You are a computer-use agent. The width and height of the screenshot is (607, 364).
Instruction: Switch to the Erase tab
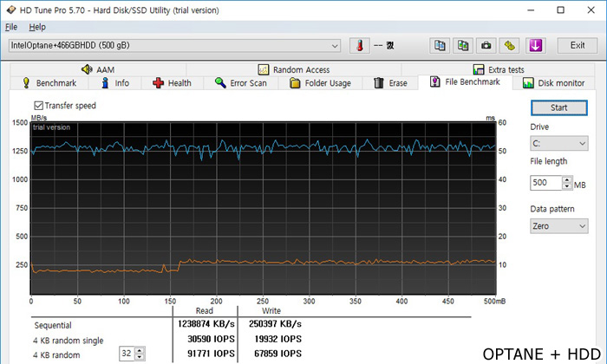(390, 83)
